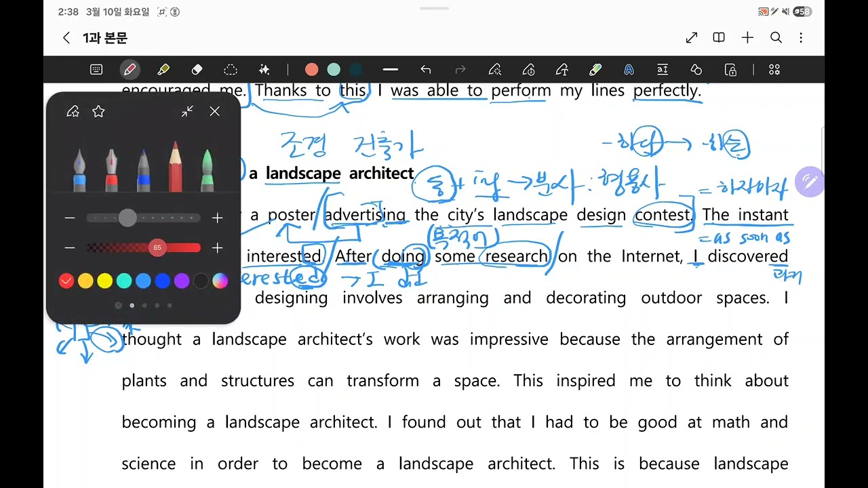The image size is (868, 488).
Task: Decrease pen opacity with the minus button
Action: (x=70, y=248)
